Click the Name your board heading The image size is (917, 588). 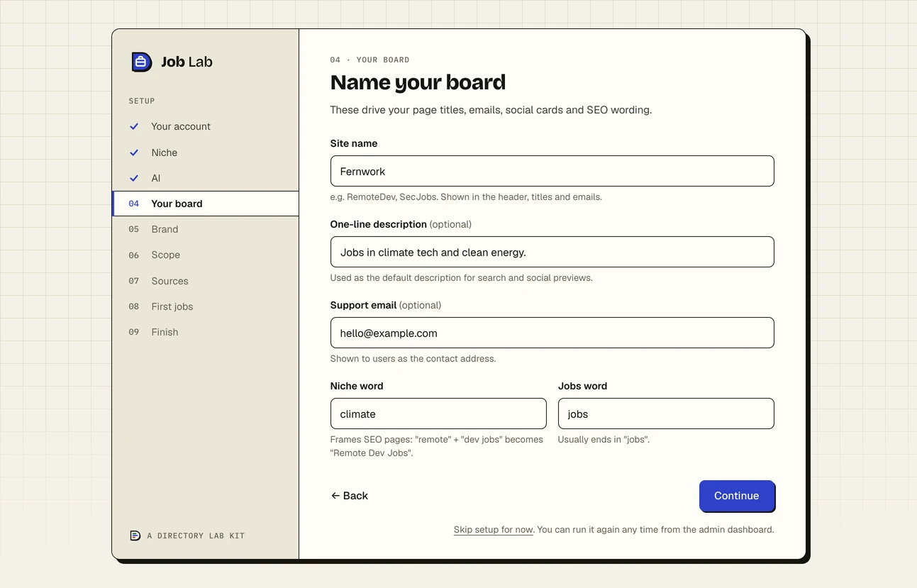tap(418, 82)
